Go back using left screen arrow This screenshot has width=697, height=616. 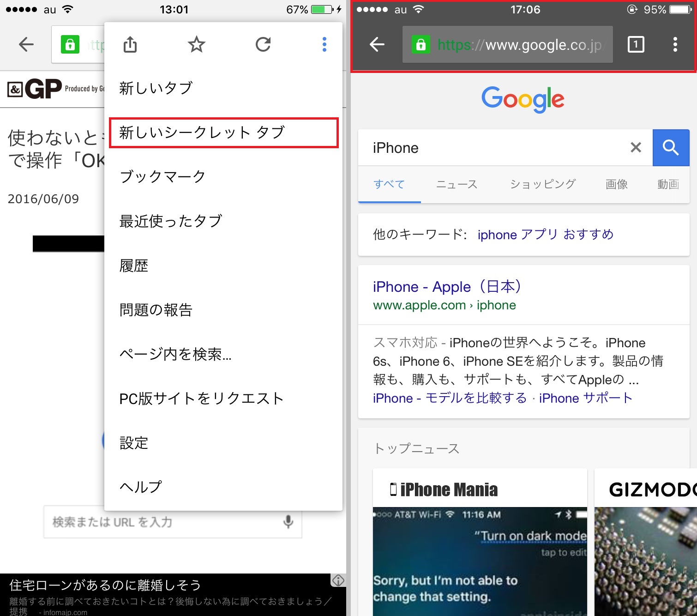point(26,45)
